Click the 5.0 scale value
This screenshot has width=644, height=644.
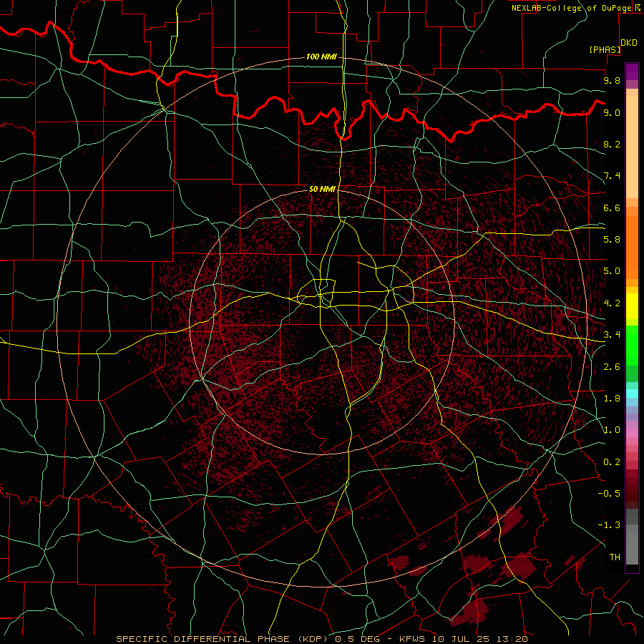[612, 271]
